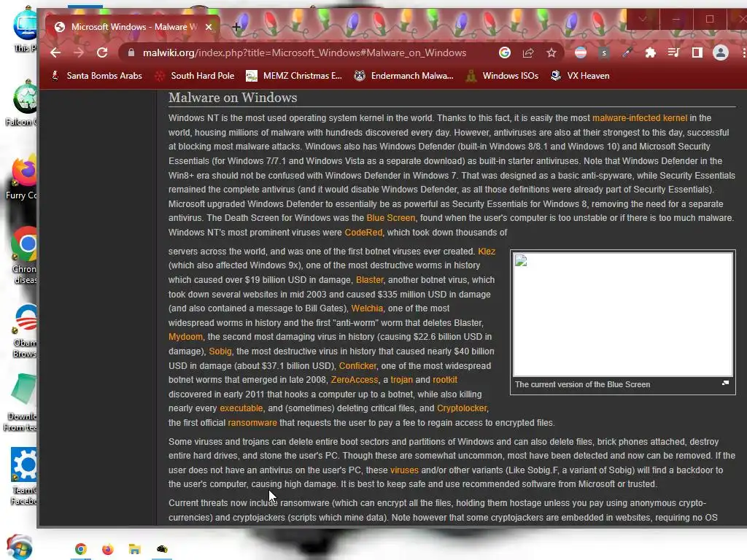
Task: Open the Mydoom article link
Action: coord(185,337)
